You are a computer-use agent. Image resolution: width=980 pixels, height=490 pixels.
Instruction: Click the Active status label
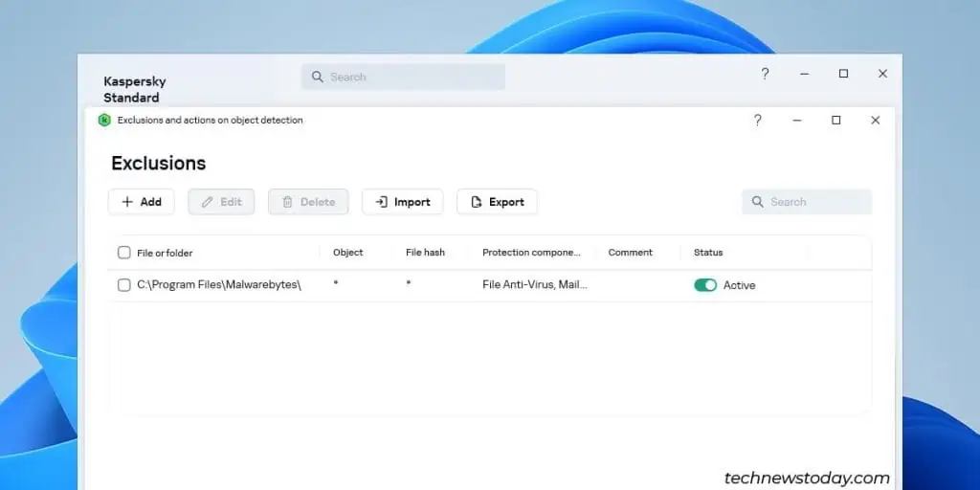740,285
